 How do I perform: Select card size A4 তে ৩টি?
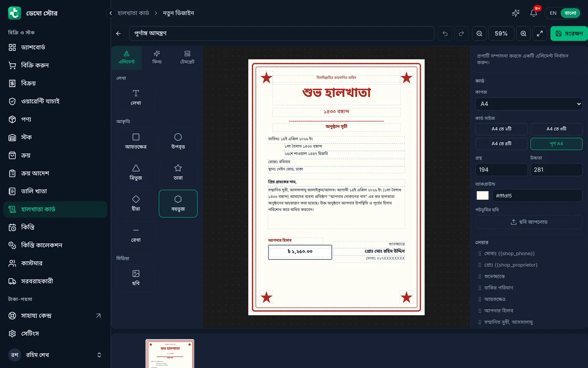(556, 129)
